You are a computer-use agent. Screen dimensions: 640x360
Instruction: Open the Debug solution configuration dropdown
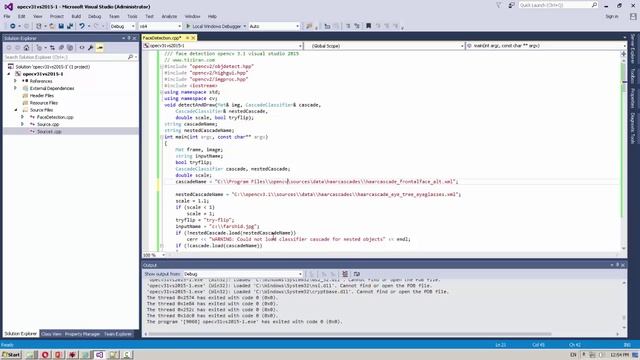coord(122,26)
